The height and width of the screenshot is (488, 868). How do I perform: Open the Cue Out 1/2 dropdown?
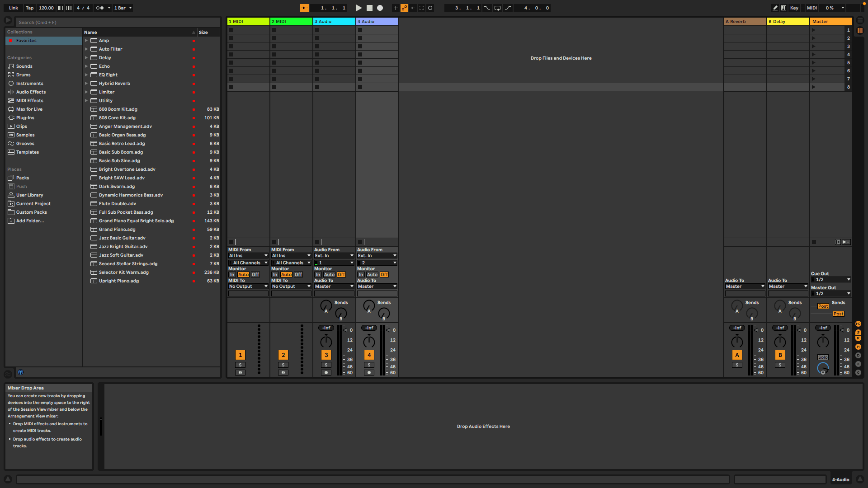coord(831,280)
